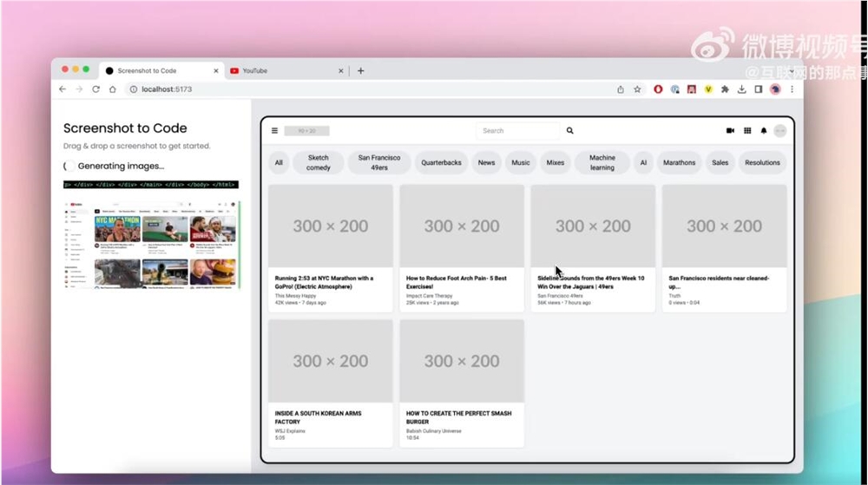This screenshot has width=868, height=485.
Task: Open the browser downloads icon
Action: click(742, 89)
